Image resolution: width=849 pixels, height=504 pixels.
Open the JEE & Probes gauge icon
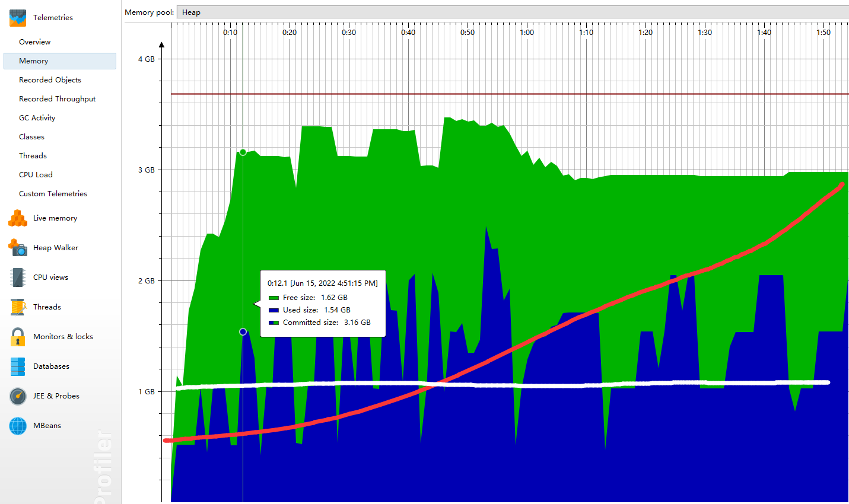click(x=18, y=396)
